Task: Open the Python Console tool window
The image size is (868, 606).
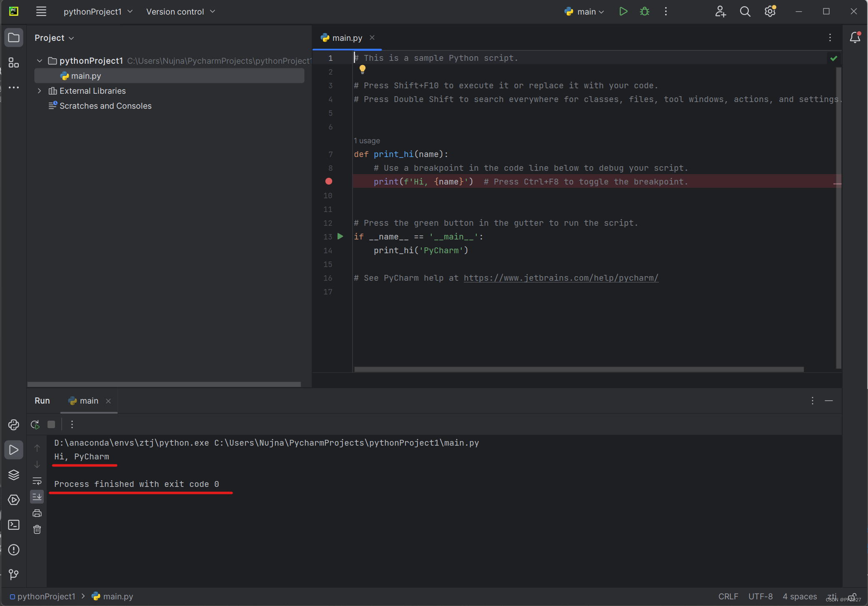Action: (14, 425)
